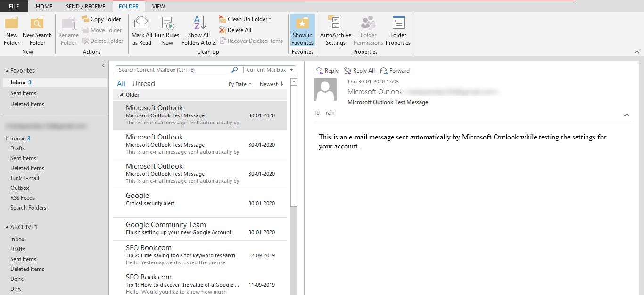Click Mark All as Read icon
Viewport: 644px width, 295px height.
click(x=141, y=23)
